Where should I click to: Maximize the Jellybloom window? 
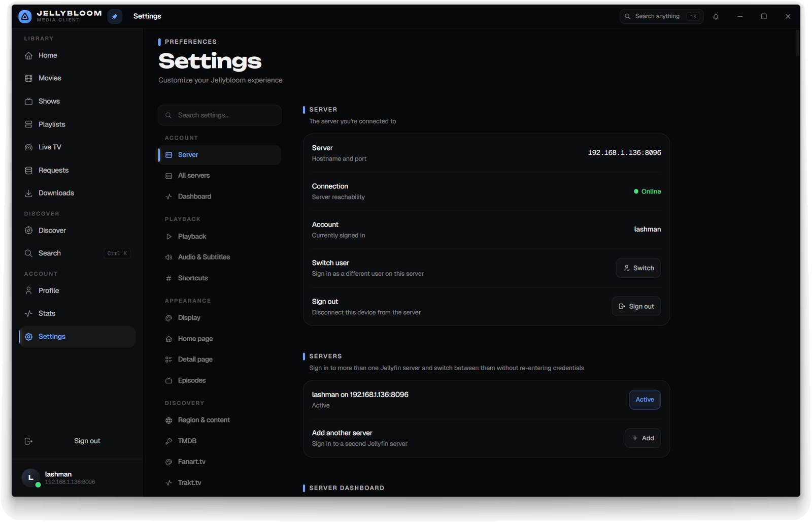click(764, 17)
